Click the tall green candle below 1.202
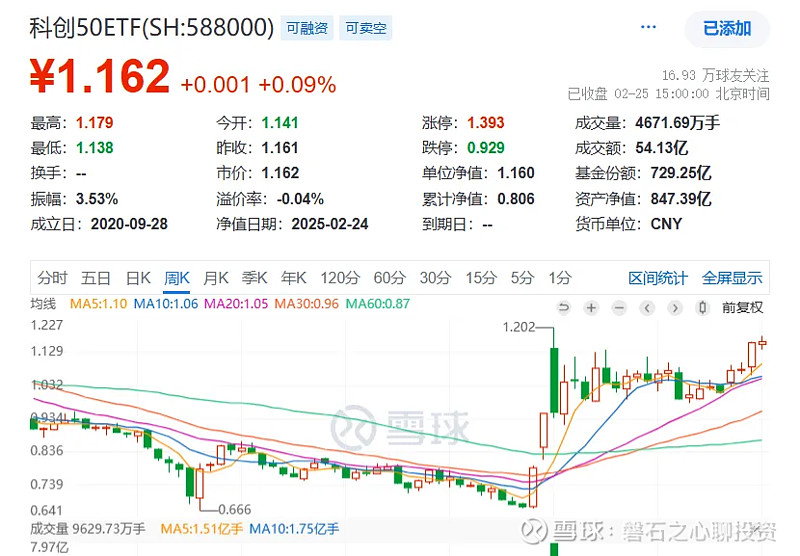The height and width of the screenshot is (556, 800). [554, 380]
